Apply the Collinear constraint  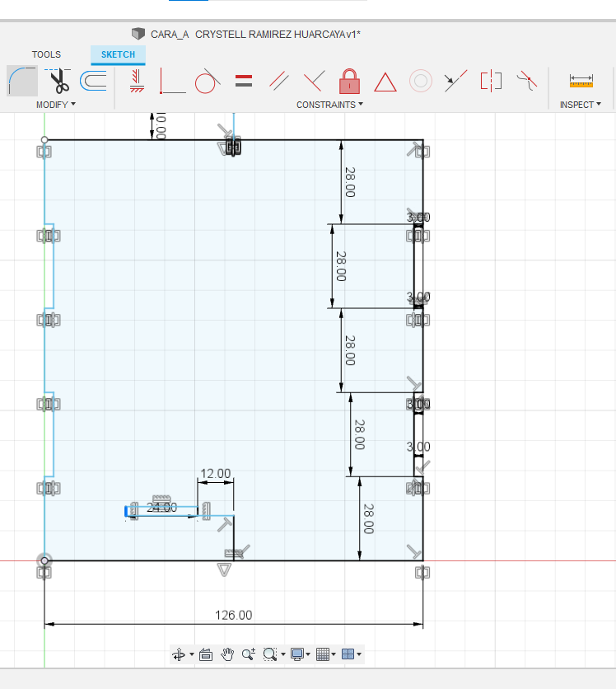pyautogui.click(x=455, y=81)
